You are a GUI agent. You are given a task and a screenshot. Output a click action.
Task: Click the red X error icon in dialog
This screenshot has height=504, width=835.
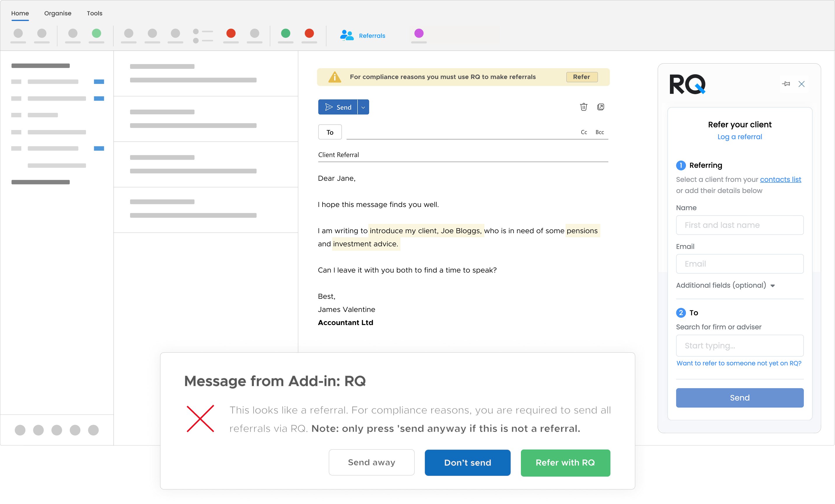(200, 419)
